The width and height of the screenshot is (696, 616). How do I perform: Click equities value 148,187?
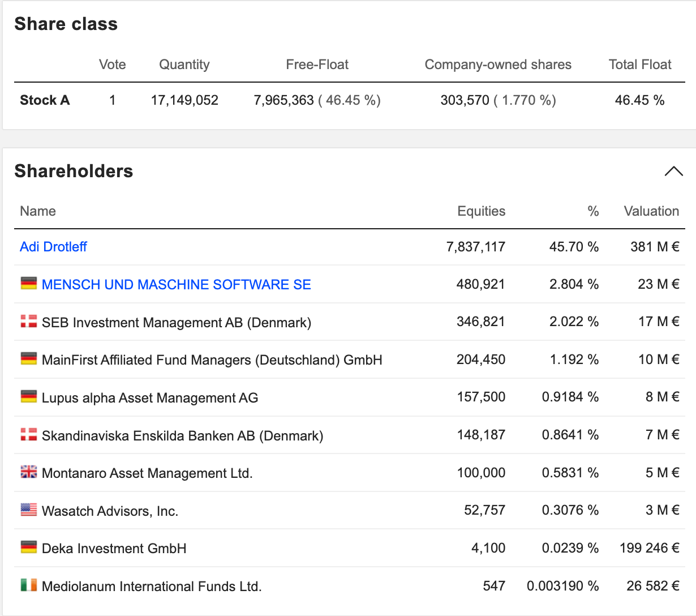pyautogui.click(x=482, y=435)
